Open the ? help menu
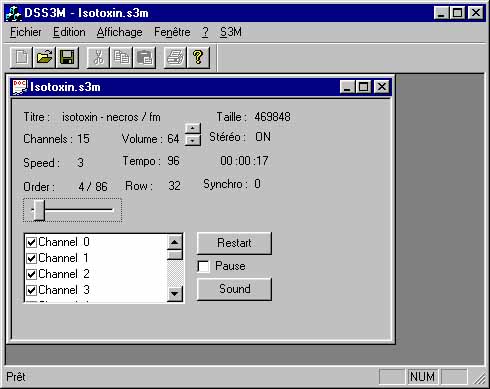The image size is (490, 389). click(205, 32)
